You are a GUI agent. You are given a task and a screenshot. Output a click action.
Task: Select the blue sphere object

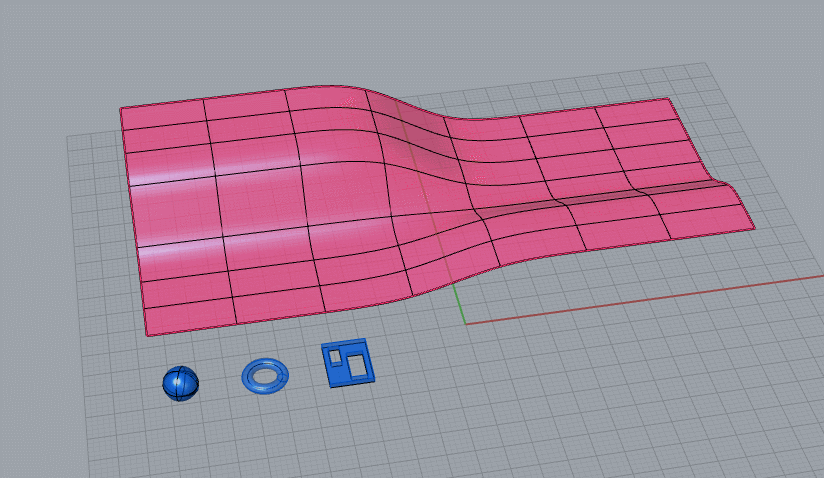180,383
